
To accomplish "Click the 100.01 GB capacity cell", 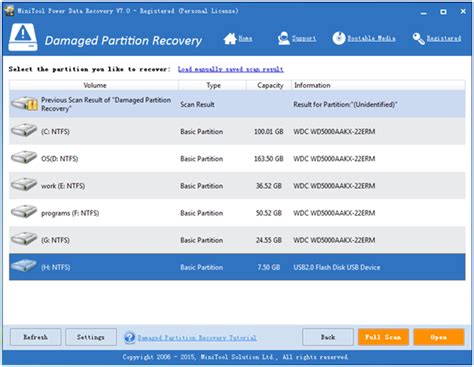I will pos(268,132).
